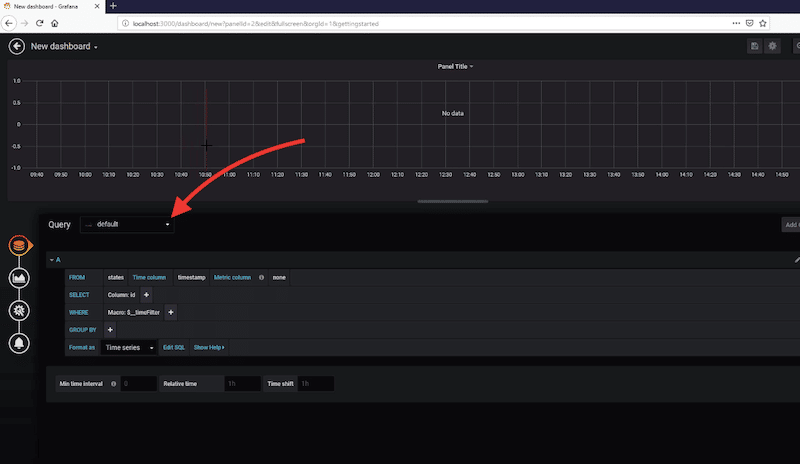800x464 pixels.
Task: Change the Metric column none value
Action: (279, 278)
